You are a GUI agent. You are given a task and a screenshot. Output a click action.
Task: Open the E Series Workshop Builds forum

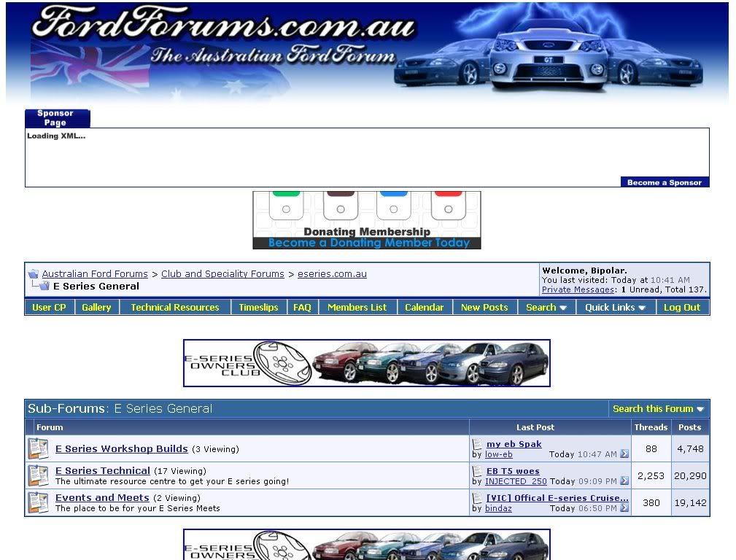point(122,448)
